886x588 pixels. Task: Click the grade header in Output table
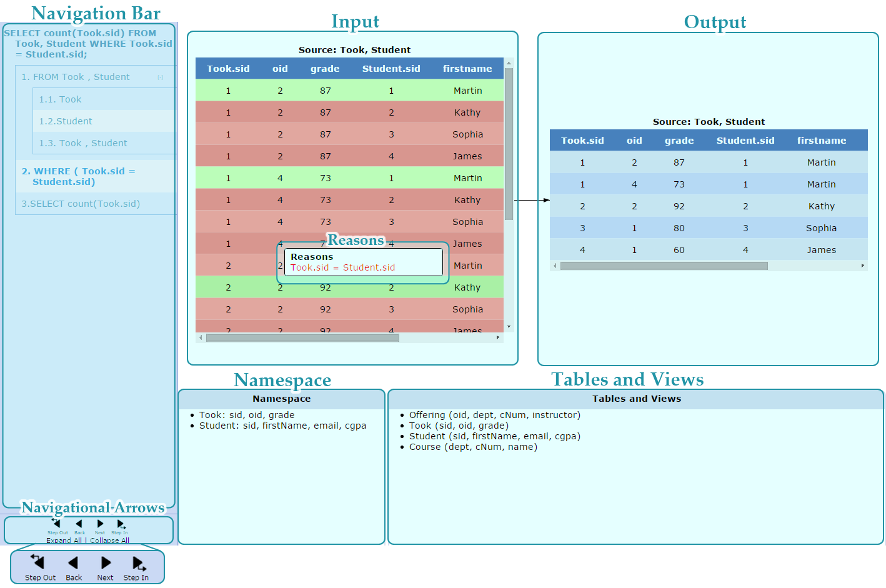tap(679, 141)
